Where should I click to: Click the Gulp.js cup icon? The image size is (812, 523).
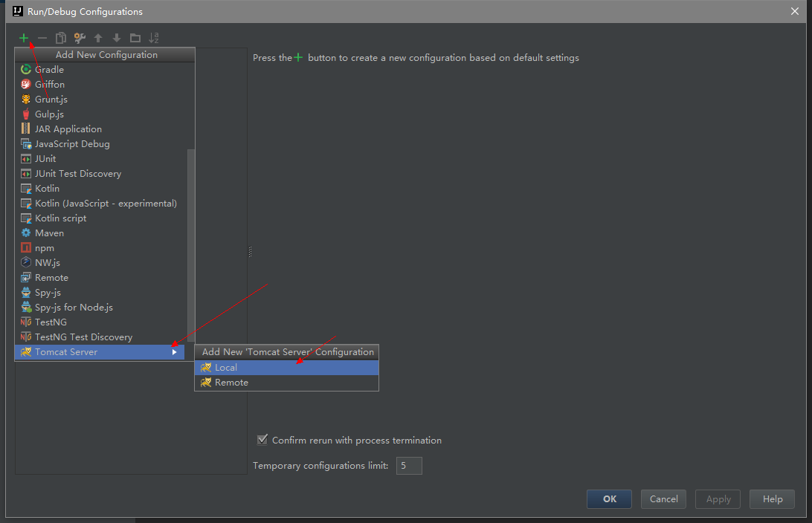pos(26,114)
